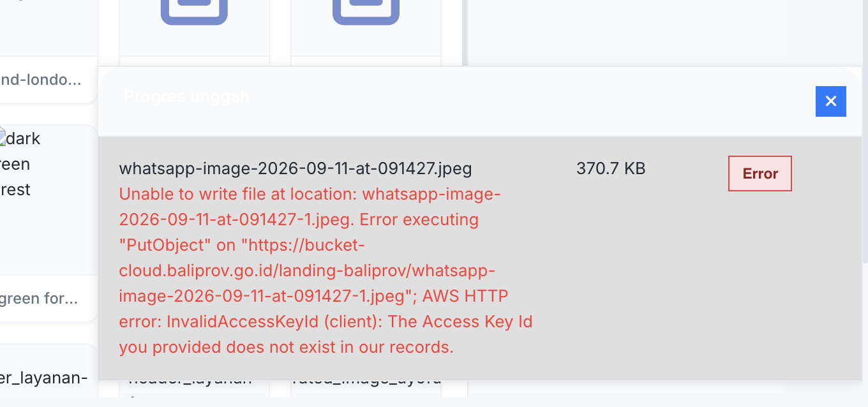
Task: Click the Progres unggah panel heading
Action: coord(186,96)
